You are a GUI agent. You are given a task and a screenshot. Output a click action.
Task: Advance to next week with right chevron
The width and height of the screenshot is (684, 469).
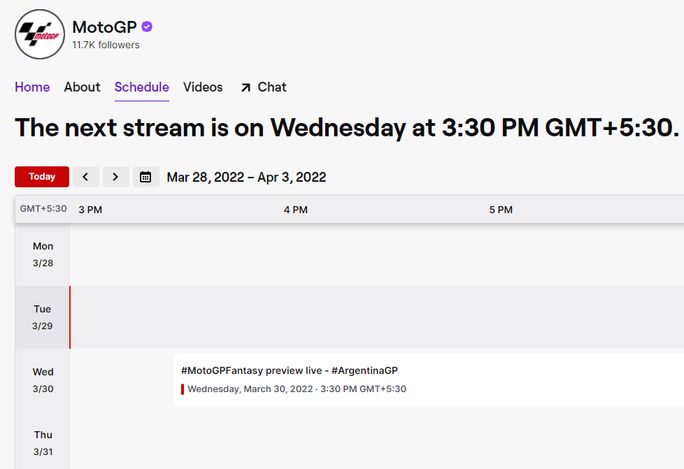coord(116,177)
